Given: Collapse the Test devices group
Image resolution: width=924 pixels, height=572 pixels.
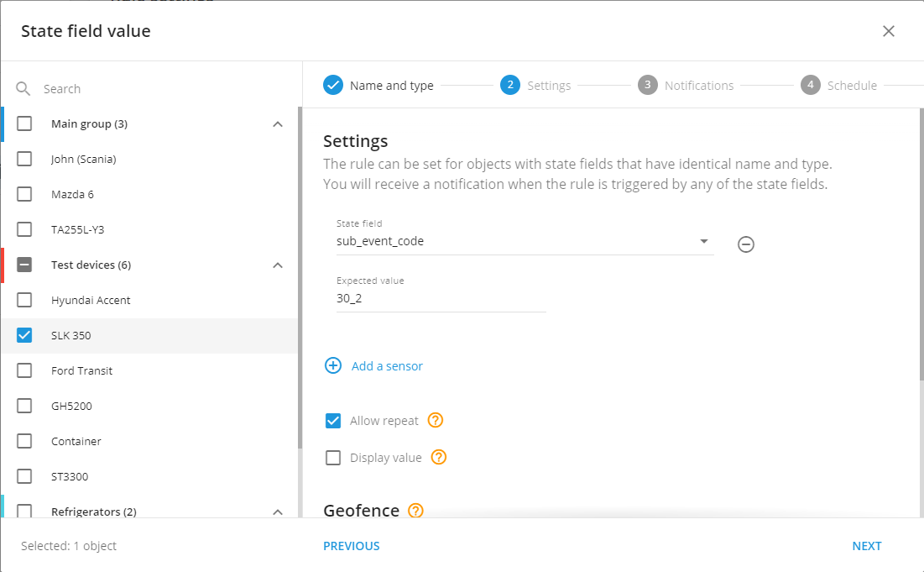Looking at the screenshot, I should [278, 265].
